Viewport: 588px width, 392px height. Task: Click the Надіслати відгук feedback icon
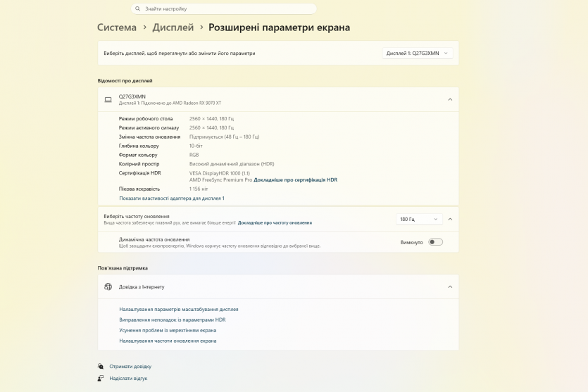[101, 378]
